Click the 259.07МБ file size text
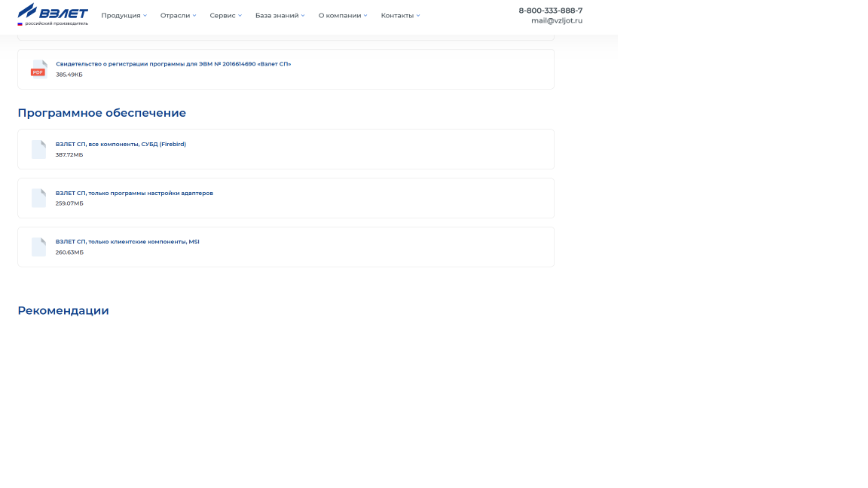This screenshot has width=868, height=488. click(69, 203)
